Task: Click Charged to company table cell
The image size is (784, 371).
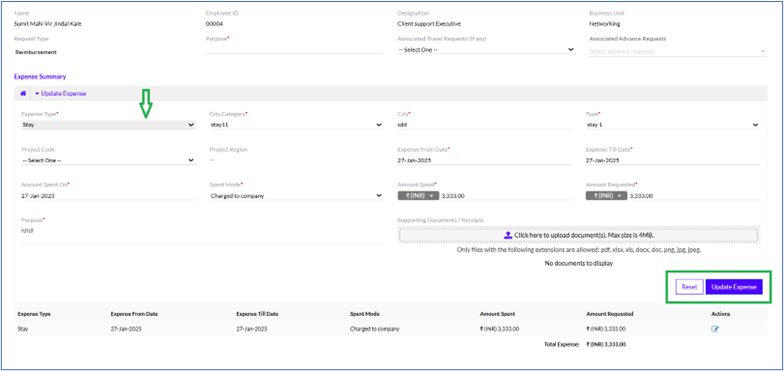Action: pos(374,329)
